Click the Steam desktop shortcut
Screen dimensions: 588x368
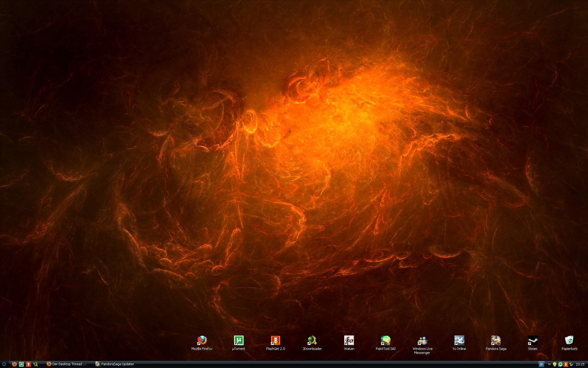click(x=533, y=341)
